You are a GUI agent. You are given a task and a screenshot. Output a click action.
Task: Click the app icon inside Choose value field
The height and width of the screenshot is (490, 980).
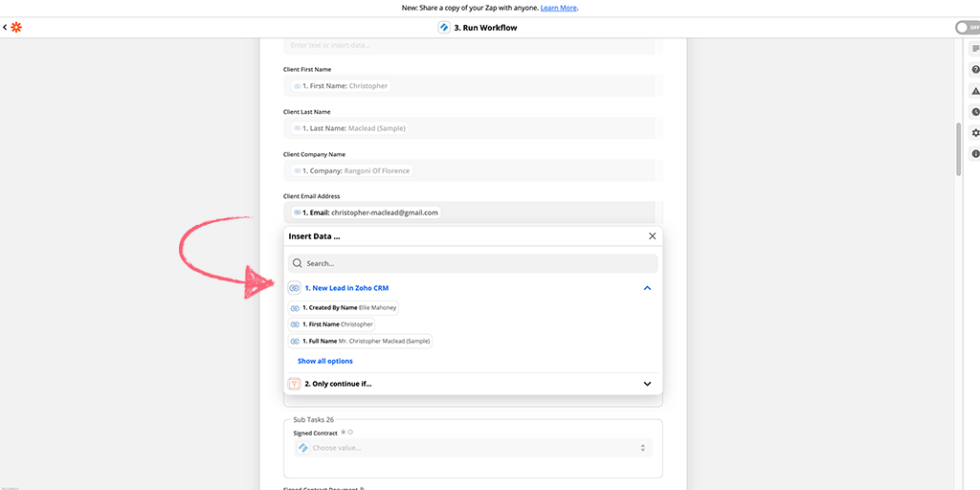[303, 448]
